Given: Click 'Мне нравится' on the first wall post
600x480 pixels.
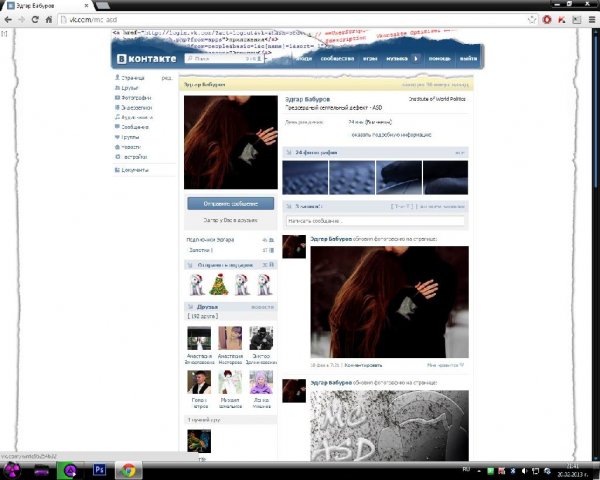Looking at the screenshot, I should (445, 365).
